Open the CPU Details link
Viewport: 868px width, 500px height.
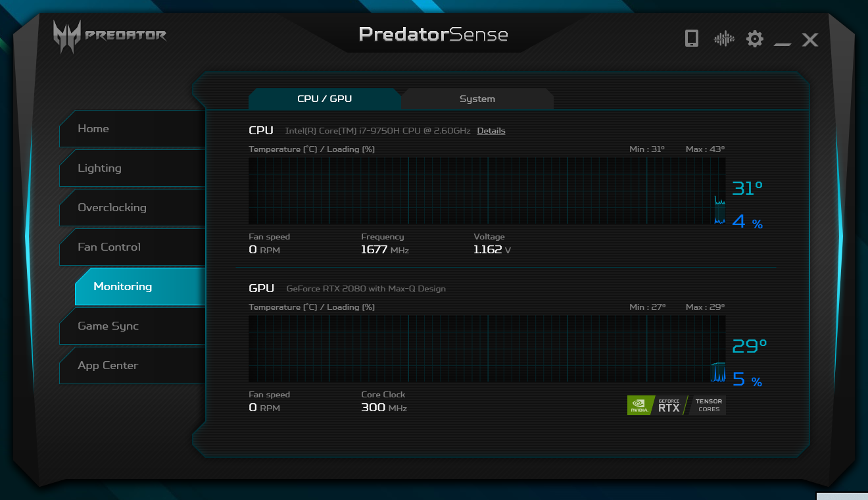pyautogui.click(x=491, y=131)
